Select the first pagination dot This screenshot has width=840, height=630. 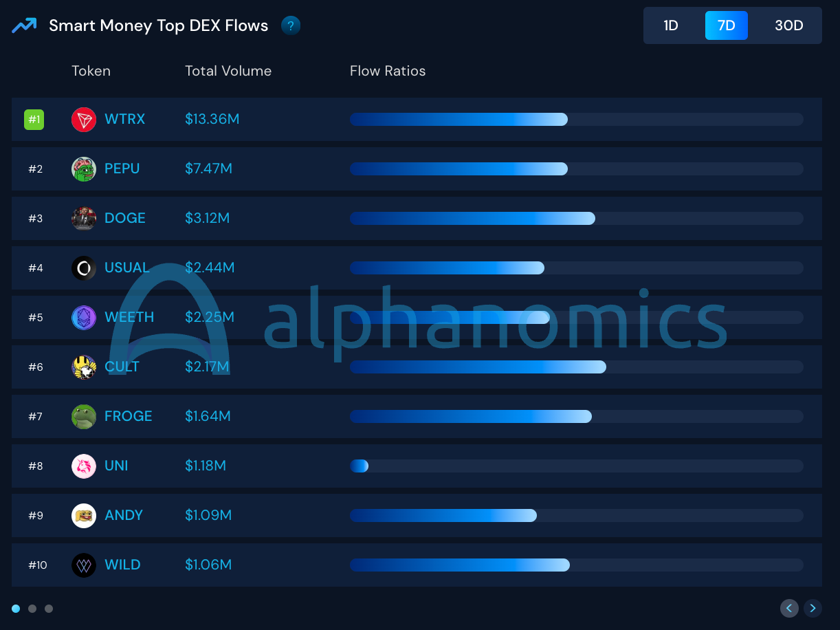16,609
